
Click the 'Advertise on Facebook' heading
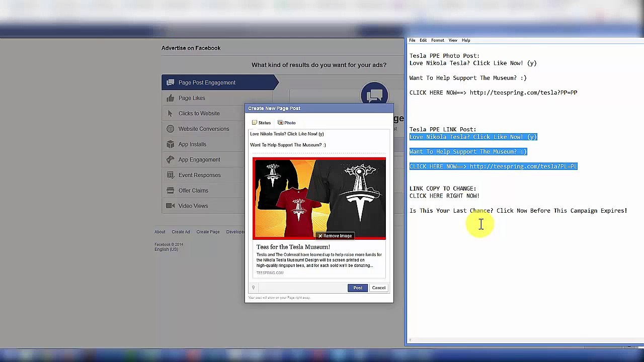pyautogui.click(x=191, y=48)
